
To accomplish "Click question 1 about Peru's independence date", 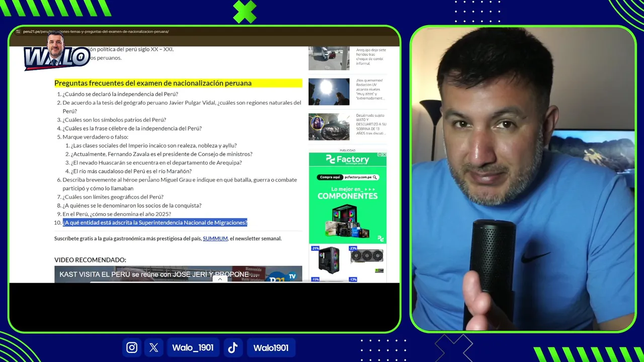I will click(x=120, y=94).
